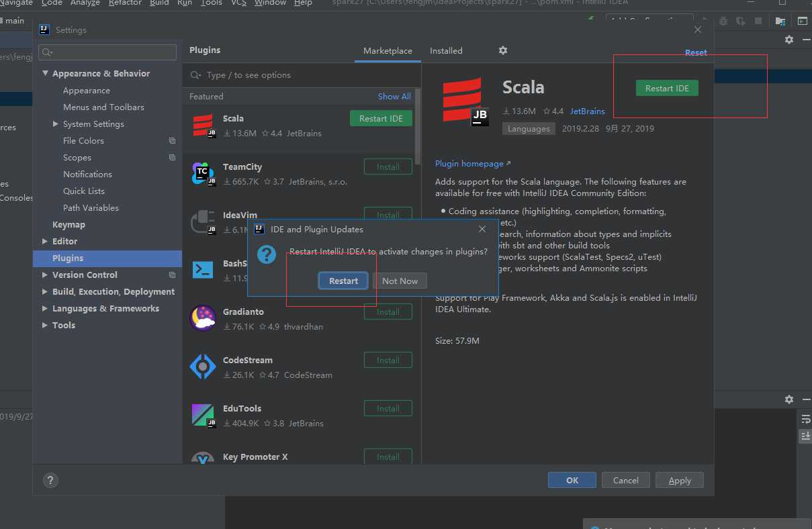Click the project-level icon beside Version Control
812x529 pixels.
172,275
